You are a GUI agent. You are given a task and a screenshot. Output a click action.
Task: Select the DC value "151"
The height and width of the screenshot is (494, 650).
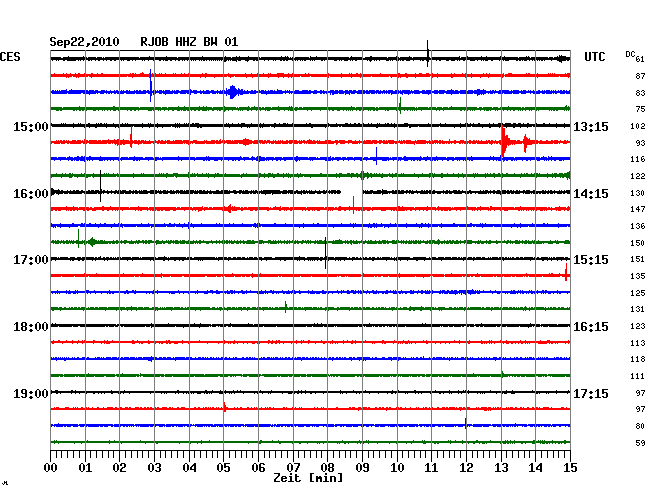click(638, 259)
